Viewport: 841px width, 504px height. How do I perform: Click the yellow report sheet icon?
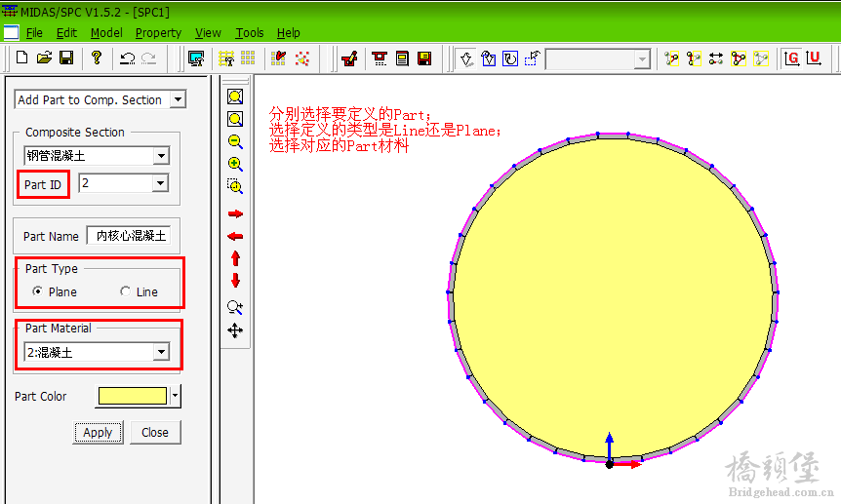(402, 58)
